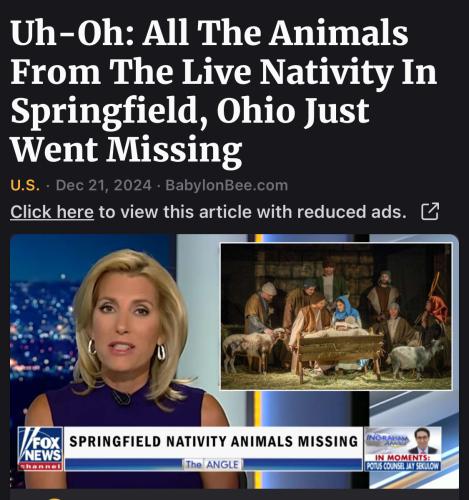Click the Fox News logo in image
469x500 pixels.
click(40, 449)
